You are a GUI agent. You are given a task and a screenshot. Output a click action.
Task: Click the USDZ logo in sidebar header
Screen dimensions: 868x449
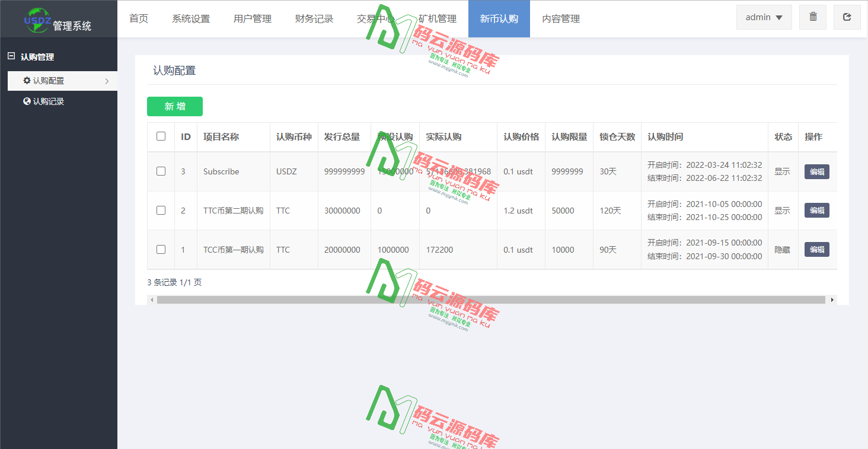tap(37, 18)
